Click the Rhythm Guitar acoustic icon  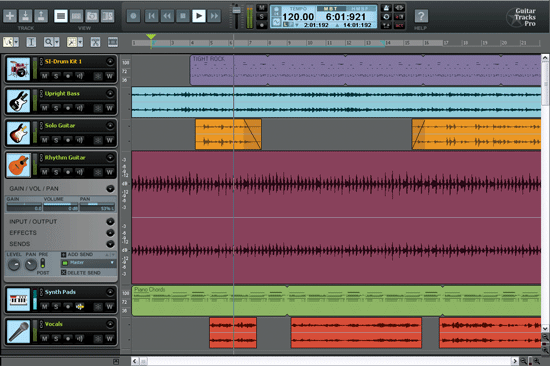tap(18, 165)
